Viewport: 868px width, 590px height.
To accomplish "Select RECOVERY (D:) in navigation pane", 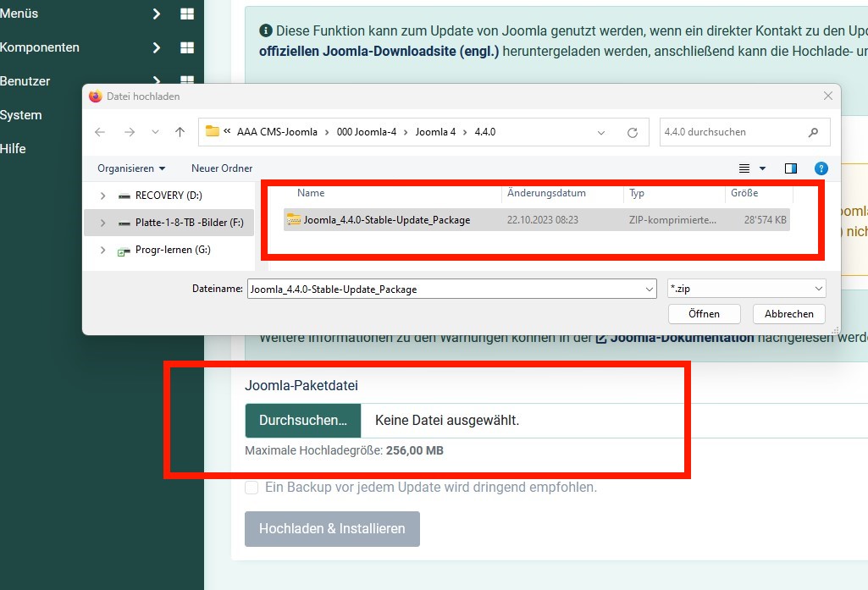I will point(169,196).
